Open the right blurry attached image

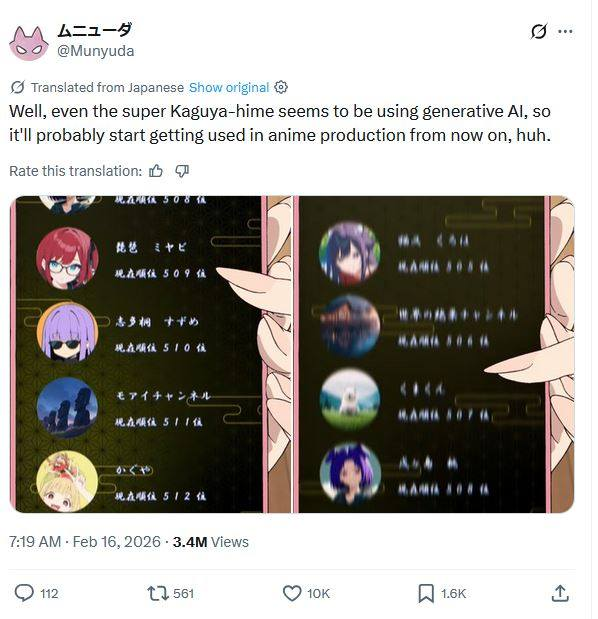pyautogui.click(x=434, y=354)
